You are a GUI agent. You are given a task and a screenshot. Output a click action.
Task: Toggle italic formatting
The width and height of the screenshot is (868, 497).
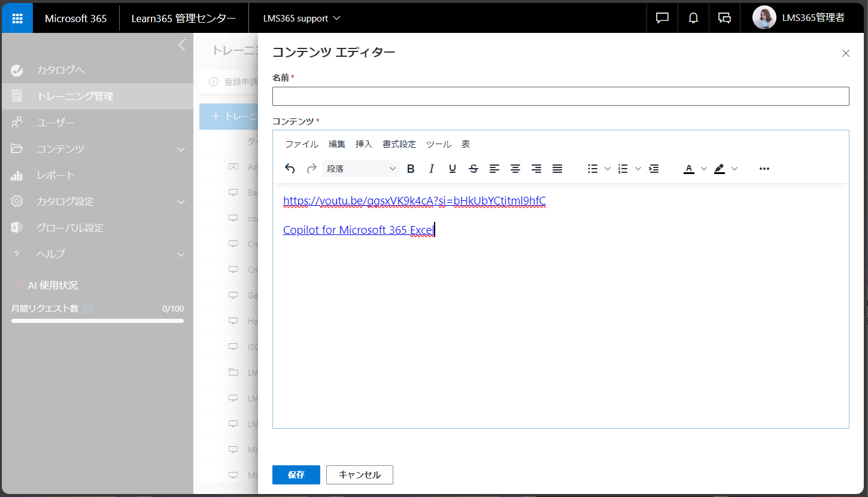432,169
